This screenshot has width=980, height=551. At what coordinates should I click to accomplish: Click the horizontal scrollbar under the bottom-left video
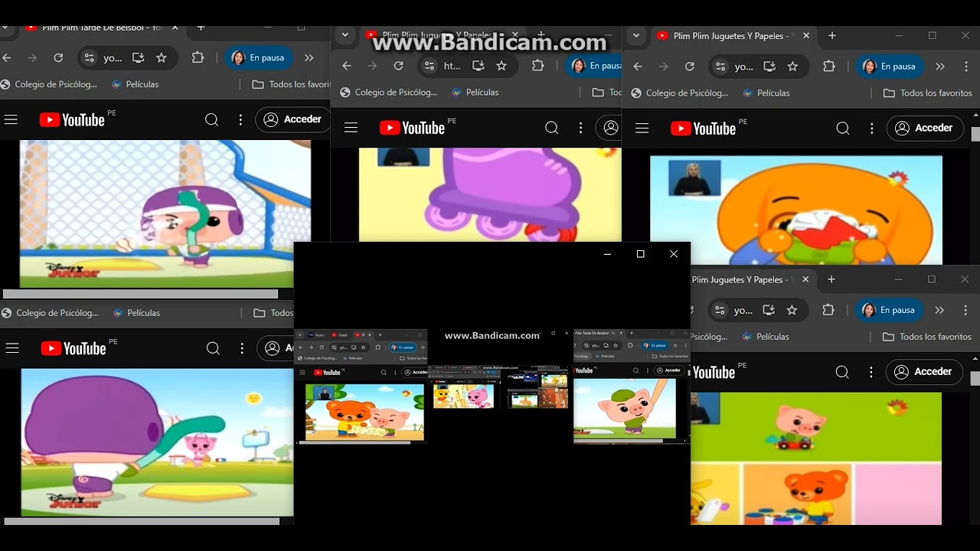pos(142,521)
